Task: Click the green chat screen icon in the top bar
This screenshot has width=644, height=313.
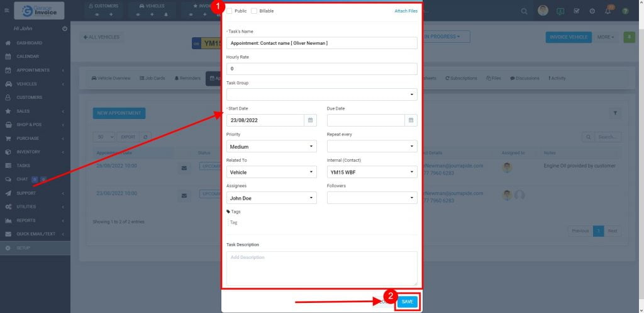Action: tap(560, 11)
